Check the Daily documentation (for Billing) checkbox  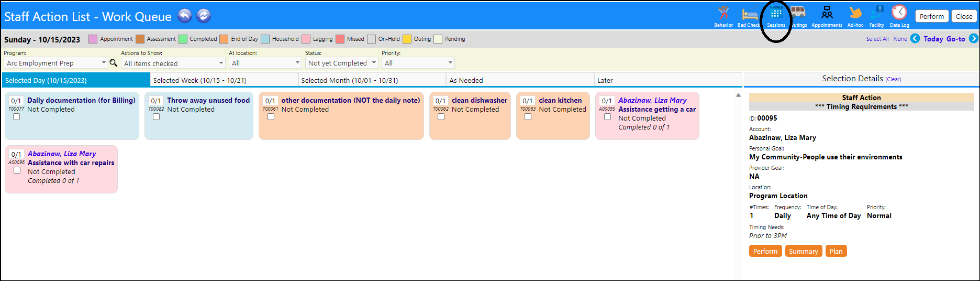(17, 117)
